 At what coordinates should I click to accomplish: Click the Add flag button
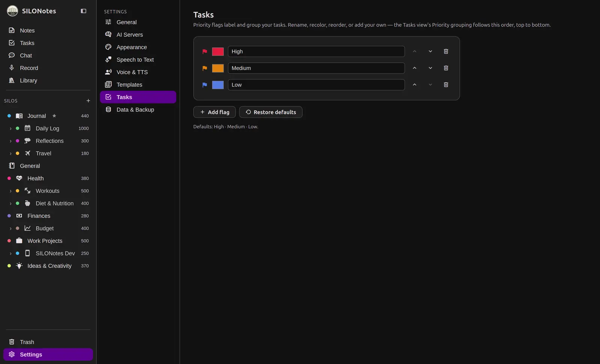214,112
